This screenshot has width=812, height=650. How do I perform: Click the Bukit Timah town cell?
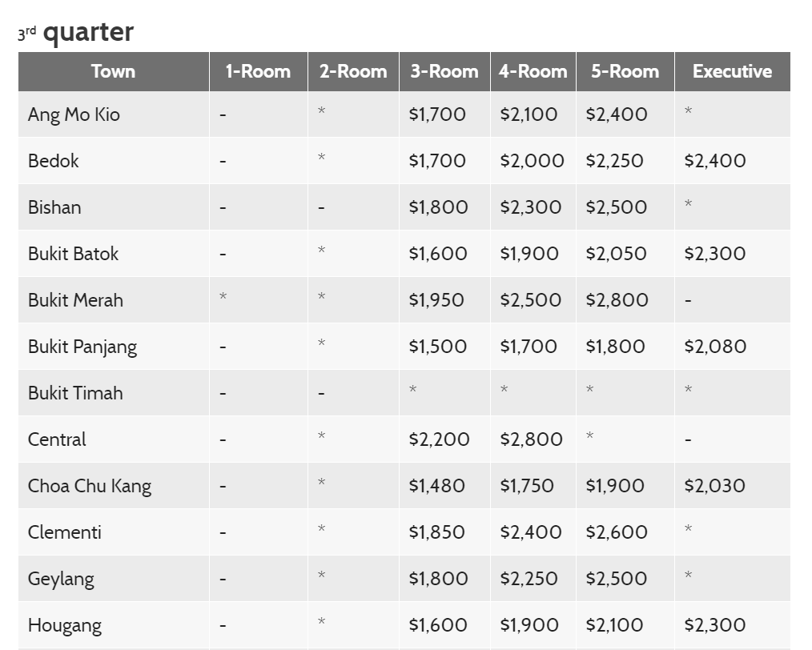click(75, 393)
